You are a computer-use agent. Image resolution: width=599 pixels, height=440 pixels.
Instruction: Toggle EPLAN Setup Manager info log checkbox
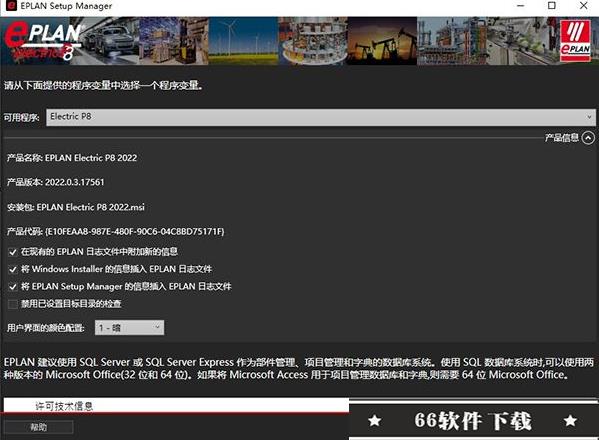tap(13, 286)
